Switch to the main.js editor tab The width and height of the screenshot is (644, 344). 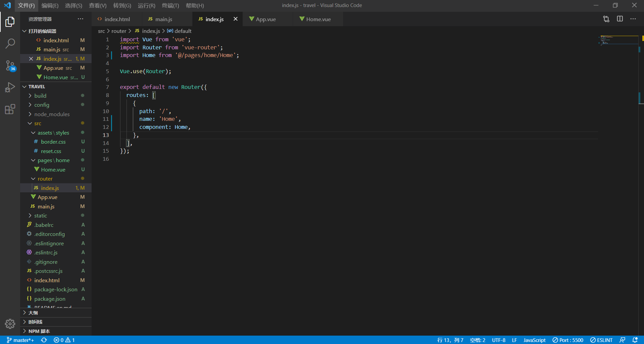tap(167, 19)
